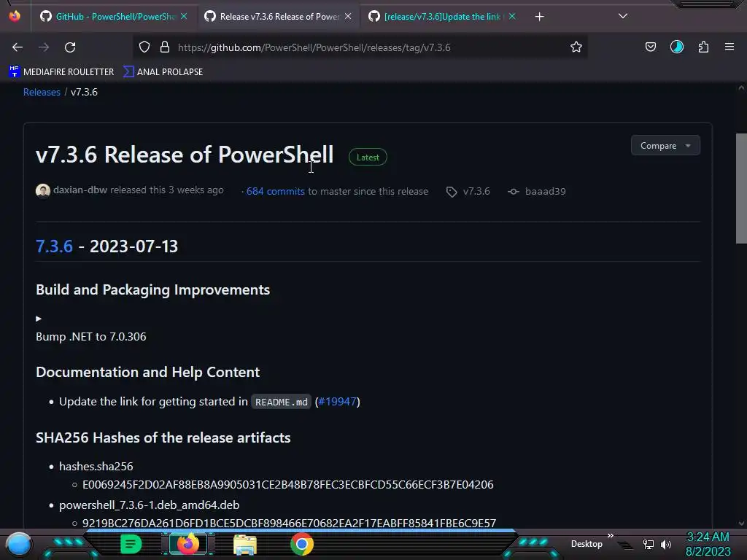The width and height of the screenshot is (747, 560).
Task: Expand the Desktop toolbar chevron
Action: [x=611, y=536]
